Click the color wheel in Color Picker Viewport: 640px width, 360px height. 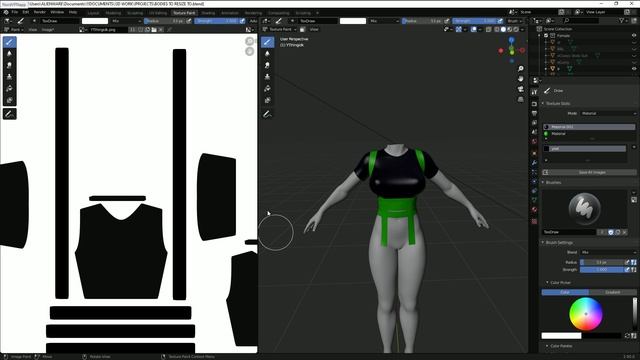click(586, 314)
